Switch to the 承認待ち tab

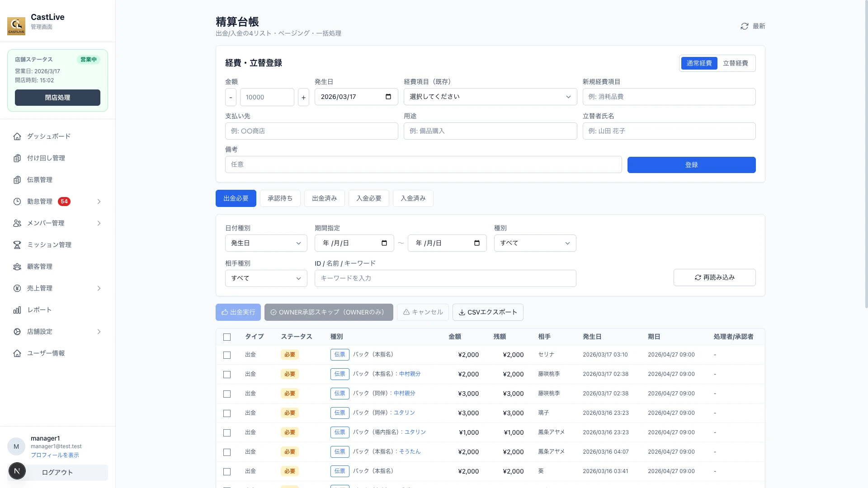coord(280,198)
